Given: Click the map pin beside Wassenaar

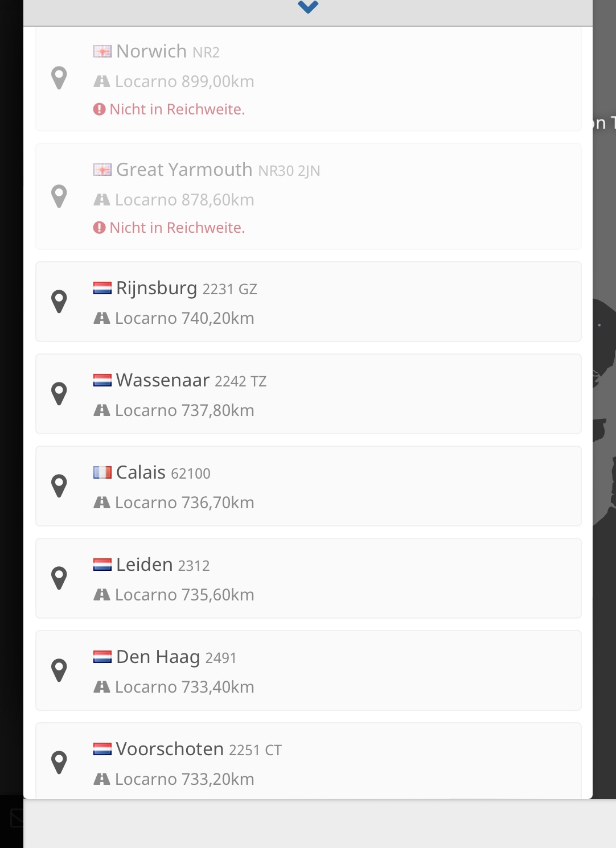Looking at the screenshot, I should (x=59, y=394).
